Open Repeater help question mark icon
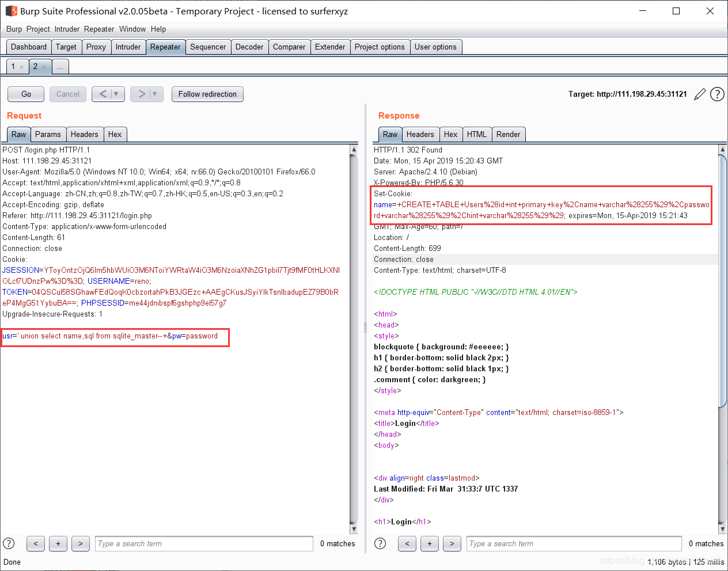The image size is (728, 571). coord(717,94)
